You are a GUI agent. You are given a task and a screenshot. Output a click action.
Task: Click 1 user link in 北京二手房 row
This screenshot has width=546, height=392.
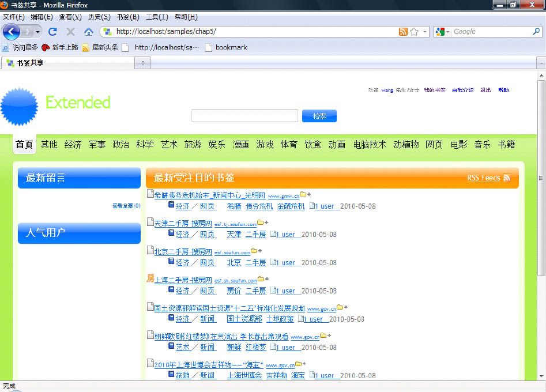pos(285,262)
